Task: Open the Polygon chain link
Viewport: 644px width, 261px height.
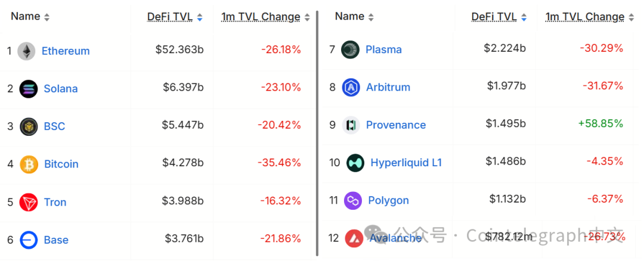Action: click(388, 200)
